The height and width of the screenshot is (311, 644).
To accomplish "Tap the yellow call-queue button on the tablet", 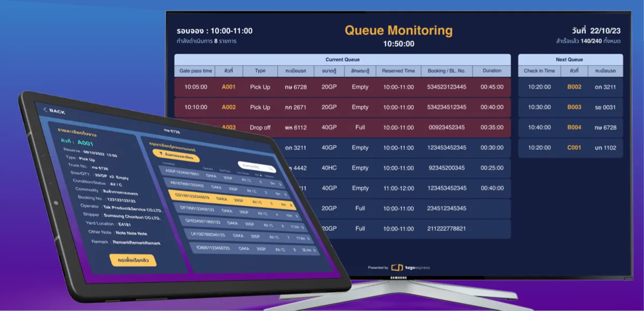I will (133, 260).
